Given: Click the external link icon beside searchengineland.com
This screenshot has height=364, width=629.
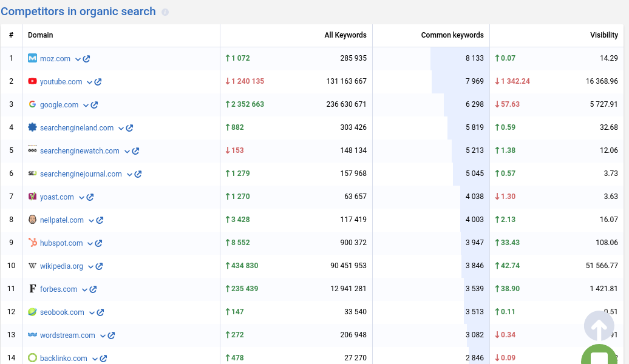Looking at the screenshot, I should (x=129, y=128).
